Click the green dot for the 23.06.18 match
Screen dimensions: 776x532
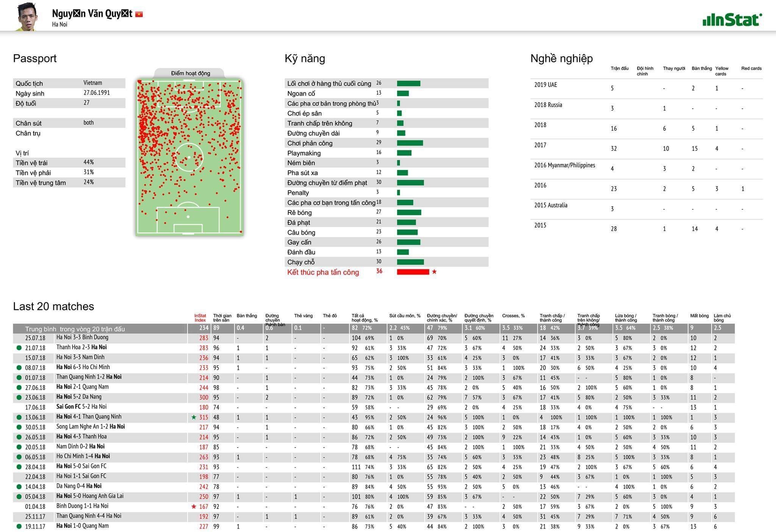point(19,398)
